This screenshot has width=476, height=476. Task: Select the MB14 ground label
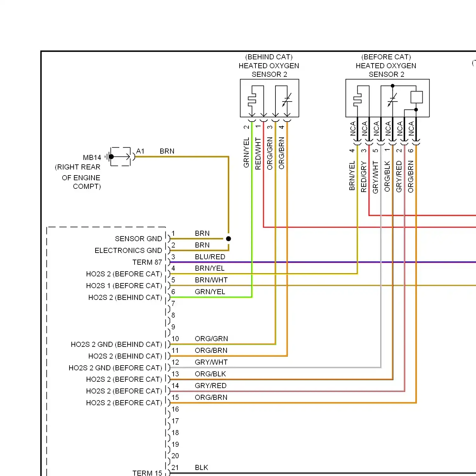[92, 158]
